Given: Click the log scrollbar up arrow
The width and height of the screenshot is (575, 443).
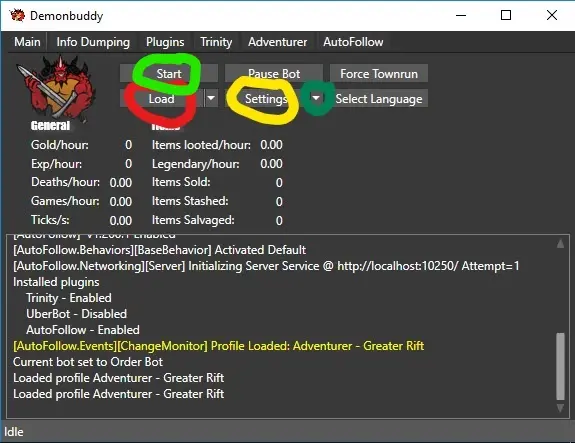Looking at the screenshot, I should coord(560,244).
